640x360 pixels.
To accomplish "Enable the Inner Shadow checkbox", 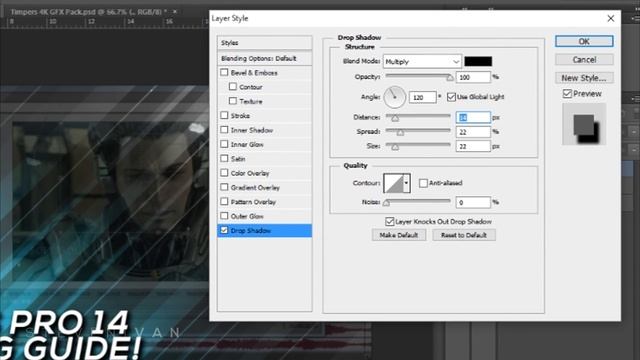I will coord(224,130).
